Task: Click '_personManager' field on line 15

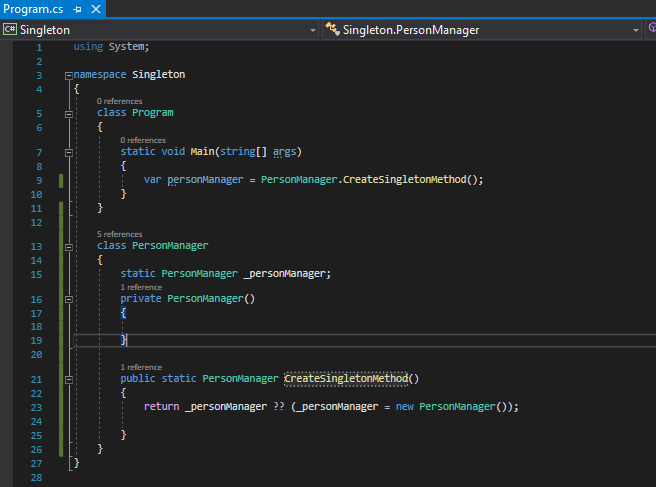Action: click(284, 274)
